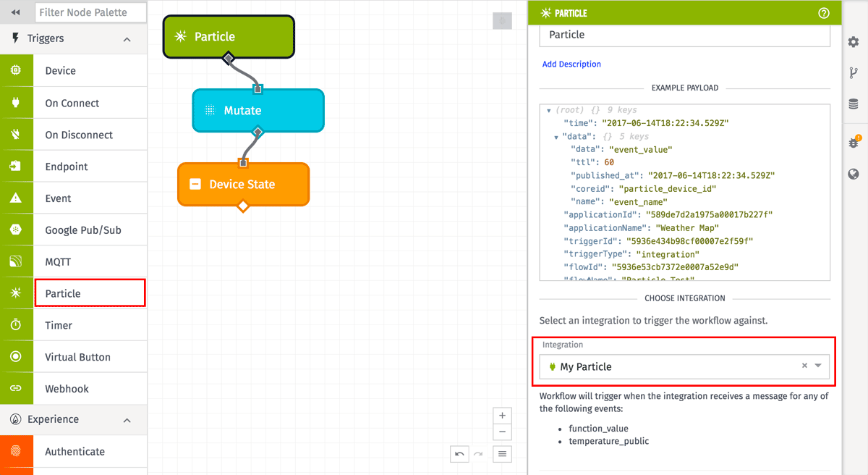The width and height of the screenshot is (868, 475).
Task: Select the Device trigger icon
Action: pos(16,70)
